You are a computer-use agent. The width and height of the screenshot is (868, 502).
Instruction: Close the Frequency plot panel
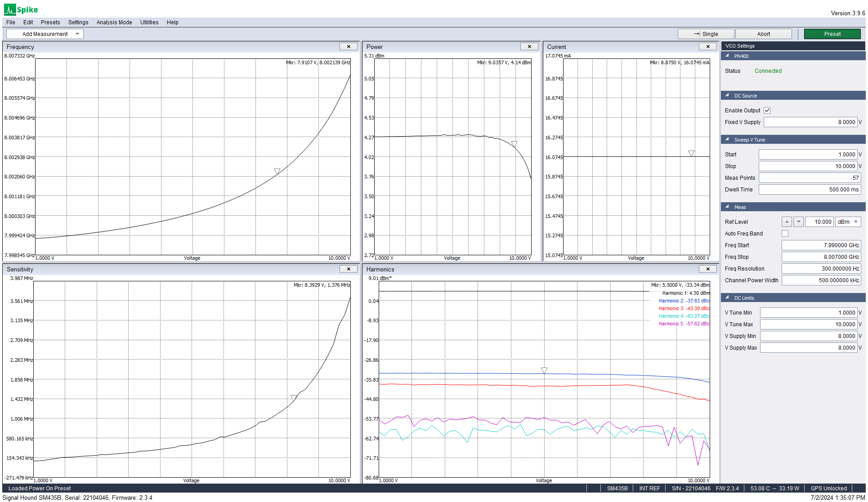[x=349, y=47]
